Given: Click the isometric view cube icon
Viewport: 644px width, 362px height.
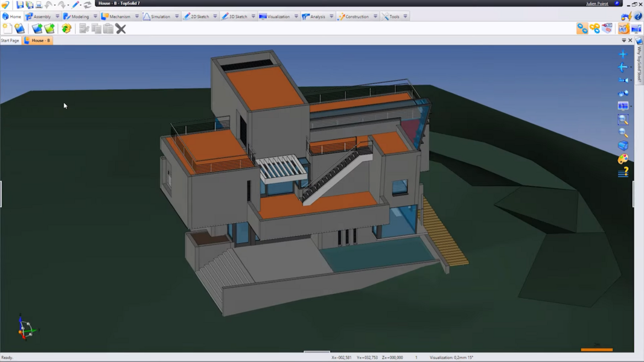Looking at the screenshot, I should coord(623,145).
